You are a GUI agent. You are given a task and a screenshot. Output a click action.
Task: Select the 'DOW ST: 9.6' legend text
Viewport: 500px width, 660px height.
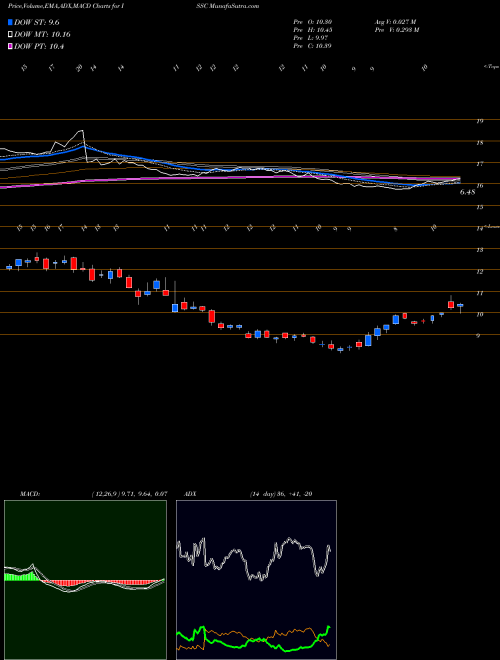coord(37,23)
